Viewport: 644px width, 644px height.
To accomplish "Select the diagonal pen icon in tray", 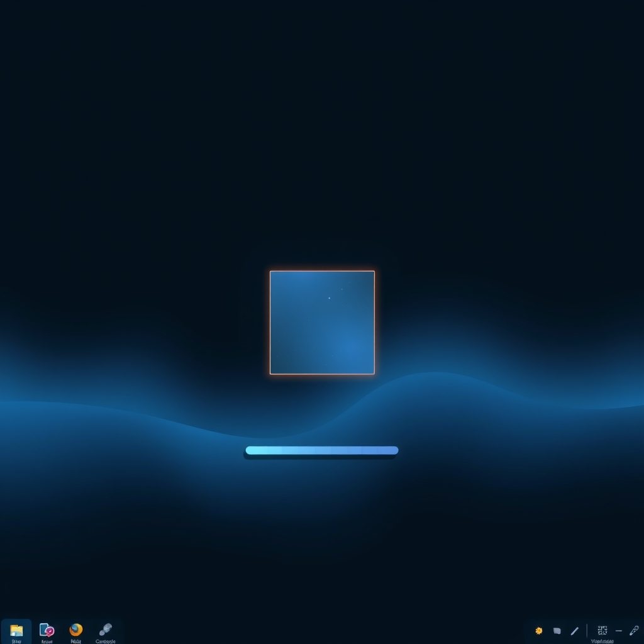I will 575,630.
